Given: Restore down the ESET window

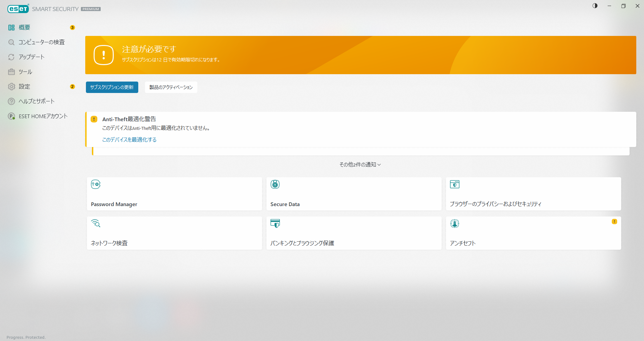Looking at the screenshot, I should pyautogui.click(x=624, y=6).
